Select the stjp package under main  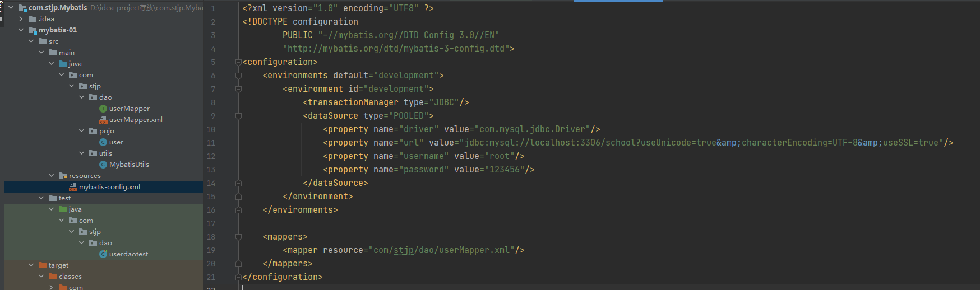(95, 86)
